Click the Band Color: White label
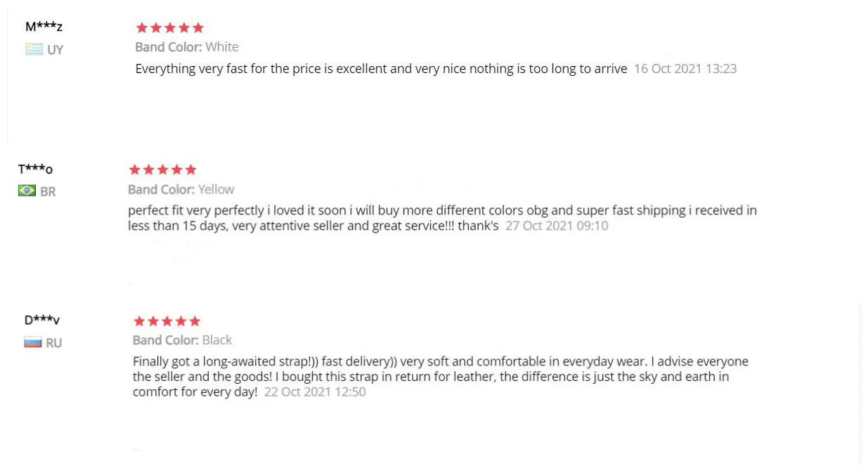 (187, 47)
